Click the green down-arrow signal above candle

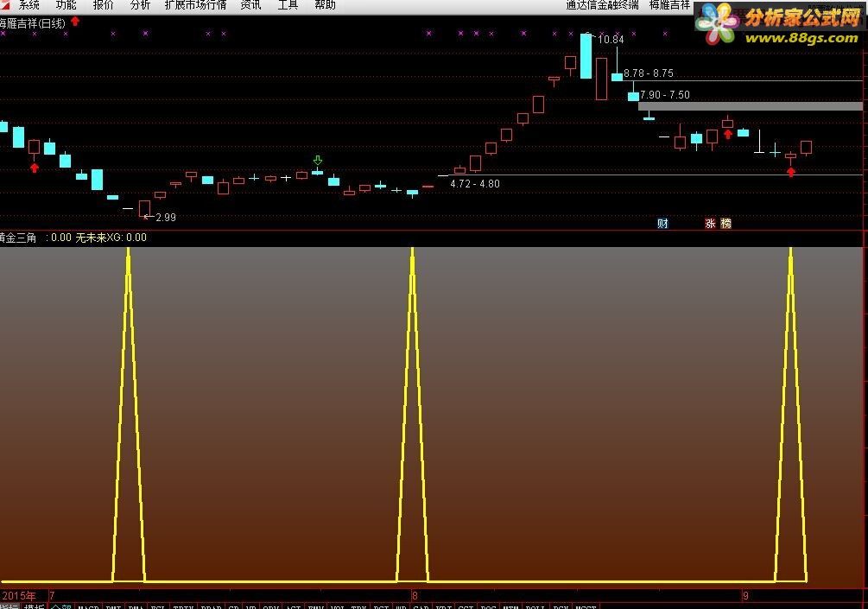[318, 161]
